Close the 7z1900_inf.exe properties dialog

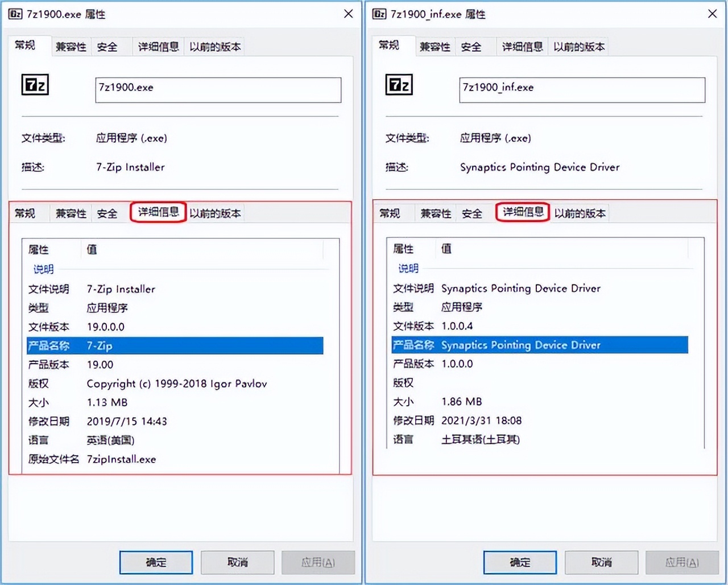[x=712, y=14]
